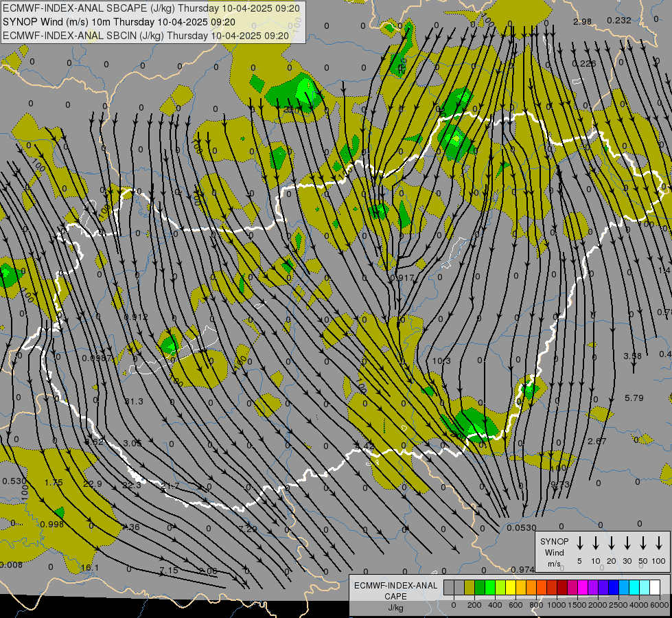Click the map value 5.79
The image size is (672, 618).
pos(634,398)
